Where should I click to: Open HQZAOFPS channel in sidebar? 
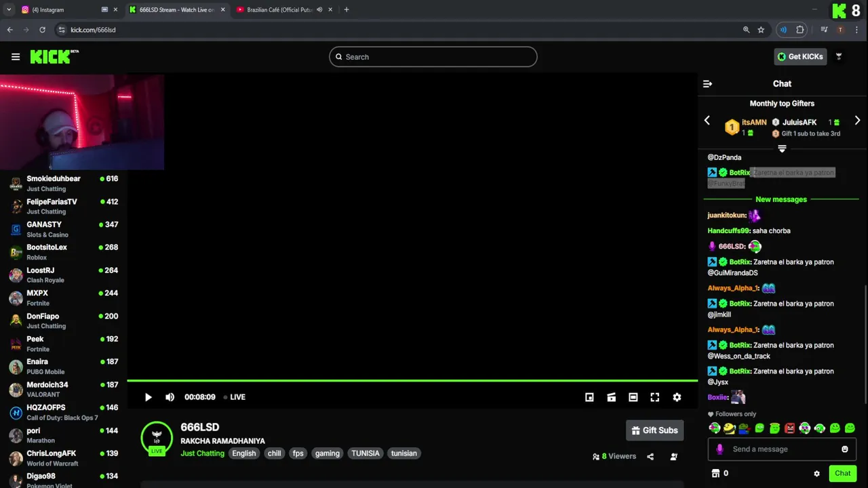[64, 412]
